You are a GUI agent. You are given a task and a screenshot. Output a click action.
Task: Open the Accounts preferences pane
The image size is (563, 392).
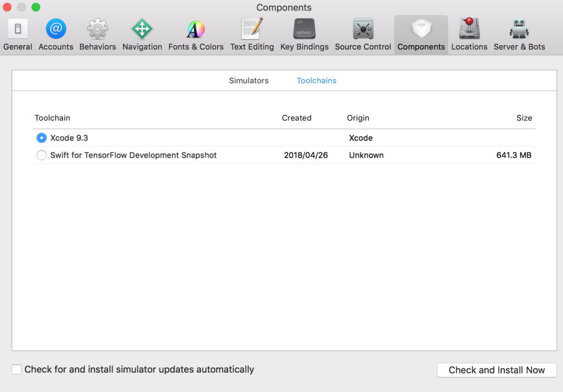coord(56,35)
